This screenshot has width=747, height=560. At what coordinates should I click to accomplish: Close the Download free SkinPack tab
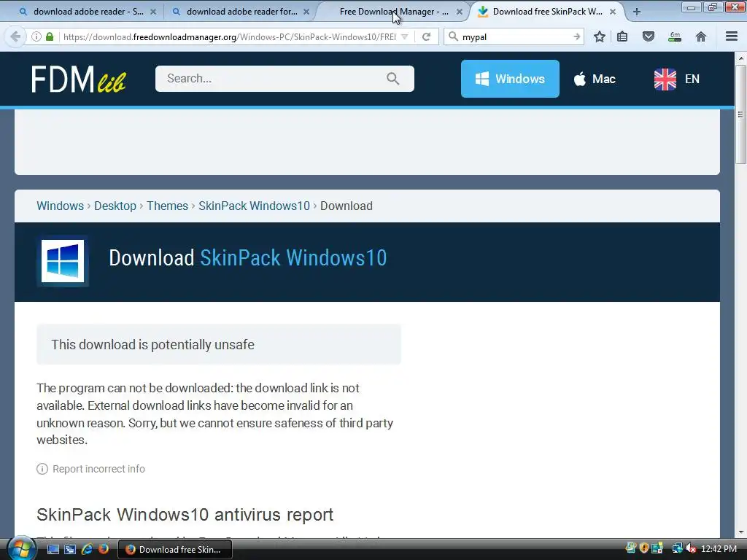coord(613,12)
